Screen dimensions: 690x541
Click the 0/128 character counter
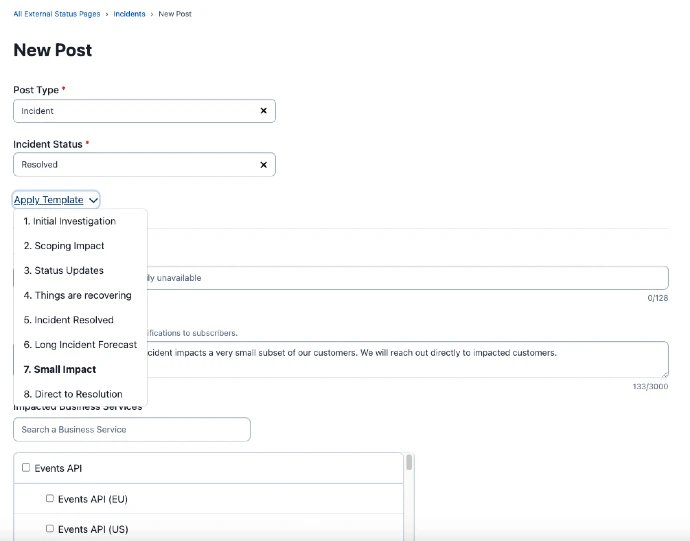[x=657, y=298]
